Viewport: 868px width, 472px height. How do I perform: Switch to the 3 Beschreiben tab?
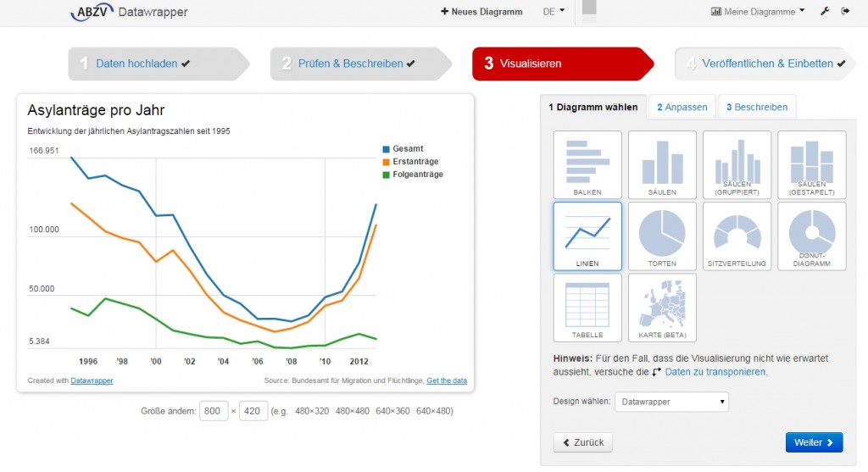[757, 108]
